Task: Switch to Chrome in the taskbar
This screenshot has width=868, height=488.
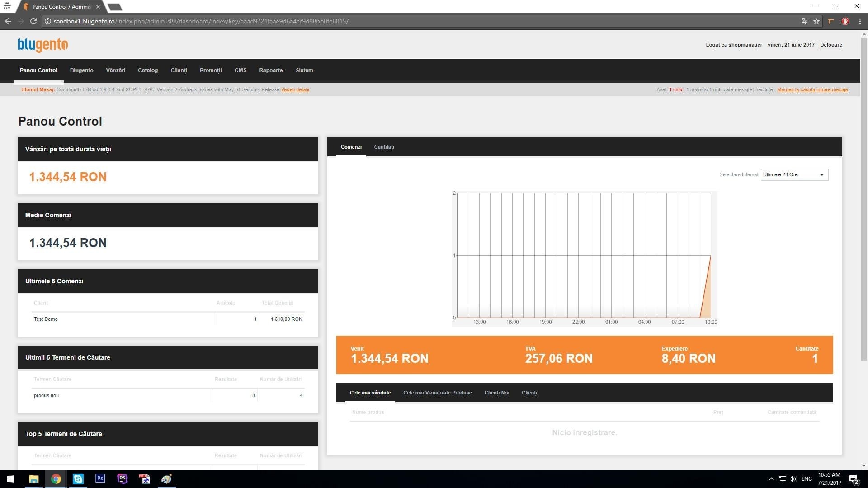Action: pyautogui.click(x=56, y=479)
